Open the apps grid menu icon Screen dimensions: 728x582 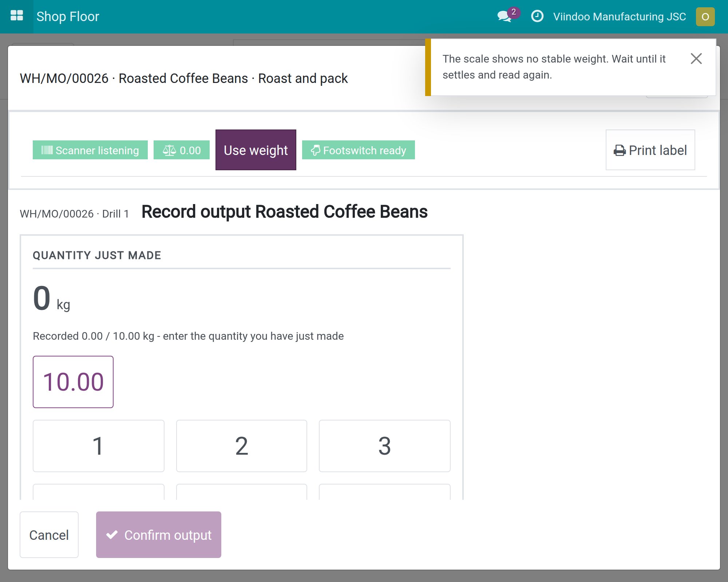(x=17, y=16)
